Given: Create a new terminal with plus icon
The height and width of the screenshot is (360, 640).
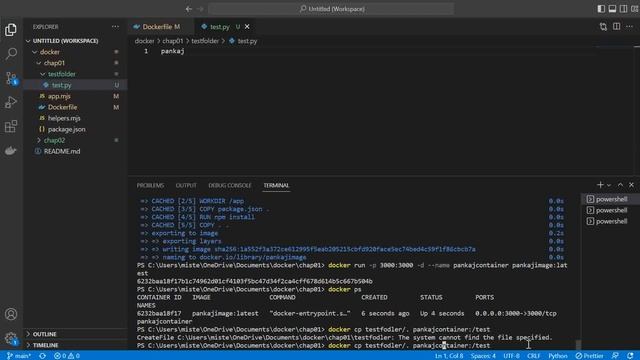Looking at the screenshot, I should tap(600, 185).
